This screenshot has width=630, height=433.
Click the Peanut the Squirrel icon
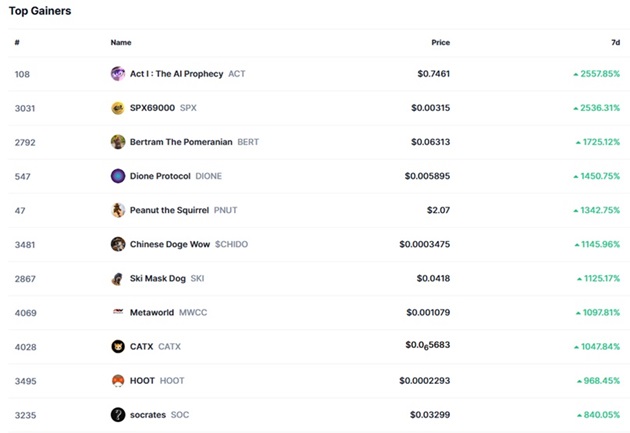tap(118, 210)
